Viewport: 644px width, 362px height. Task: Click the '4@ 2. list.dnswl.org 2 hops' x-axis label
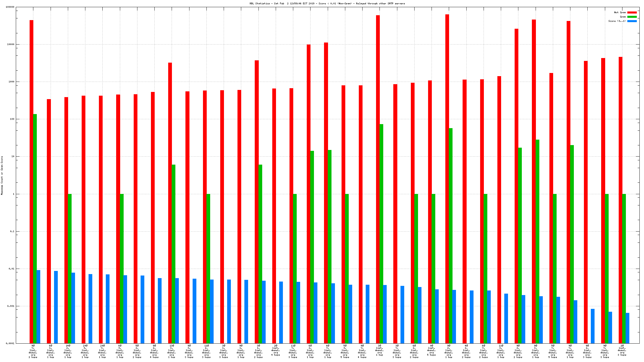466,351
